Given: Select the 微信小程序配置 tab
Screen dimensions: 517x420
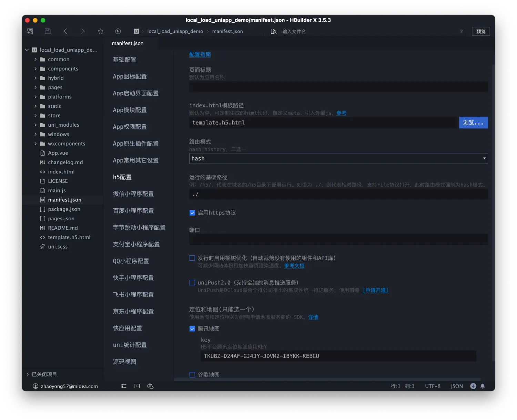Looking at the screenshot, I should pos(133,194).
